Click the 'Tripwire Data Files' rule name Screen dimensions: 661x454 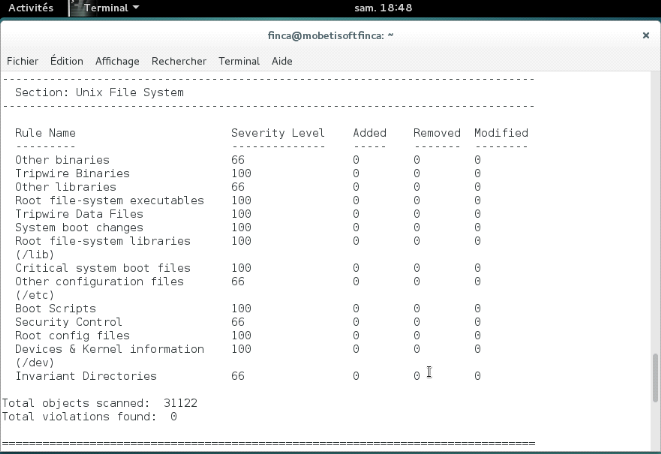click(x=79, y=214)
